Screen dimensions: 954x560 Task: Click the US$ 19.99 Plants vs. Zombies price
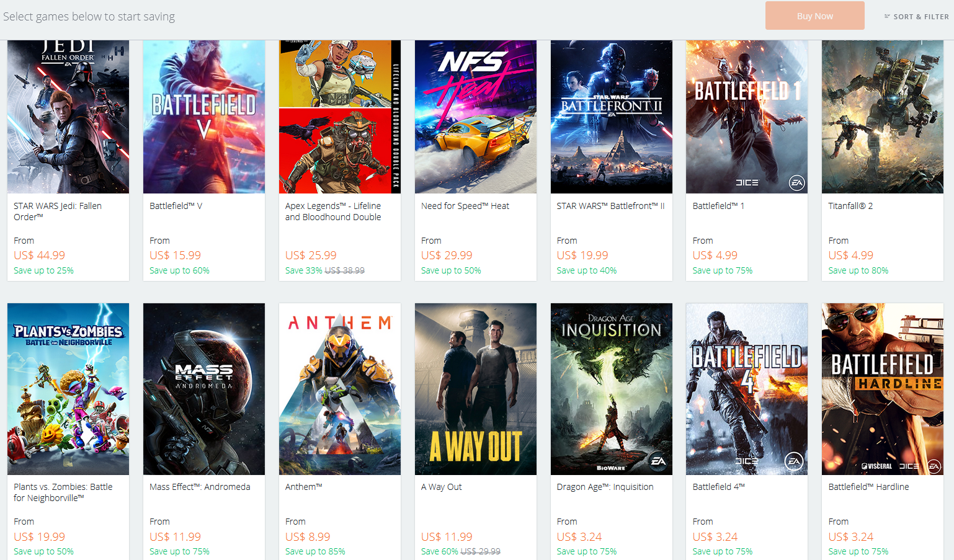pyautogui.click(x=39, y=537)
